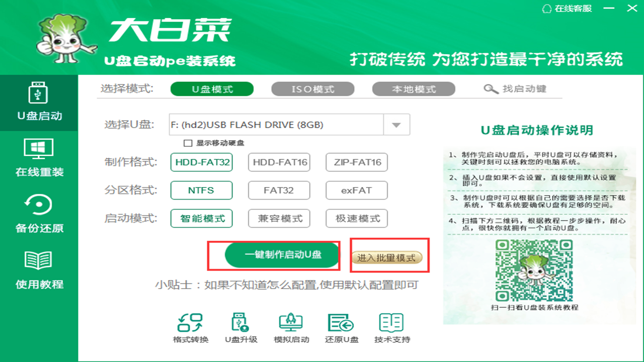Click the 大白菜 title logo text
The image size is (644, 362).
(170, 31)
